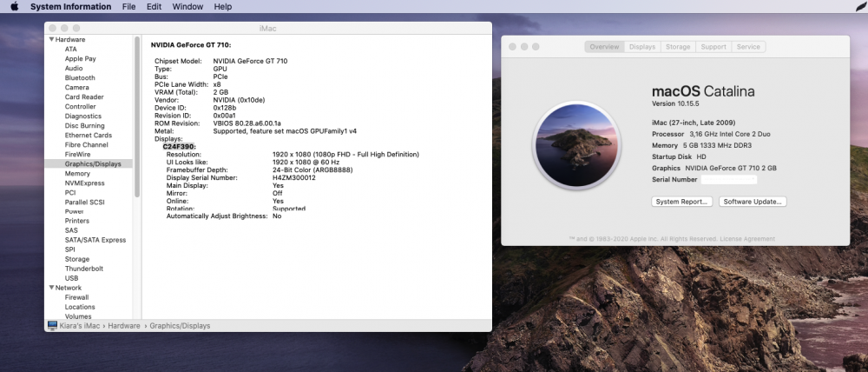The width and height of the screenshot is (868, 372).
Task: Select Printers in the sidebar
Action: (77, 221)
